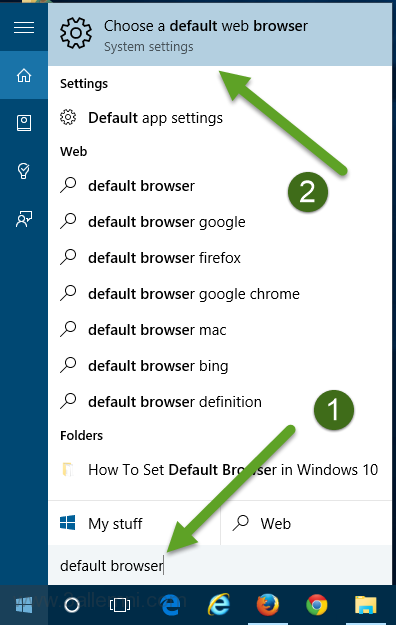Select 'default browser mac' suggestion
This screenshot has height=625, width=396.
(220, 330)
